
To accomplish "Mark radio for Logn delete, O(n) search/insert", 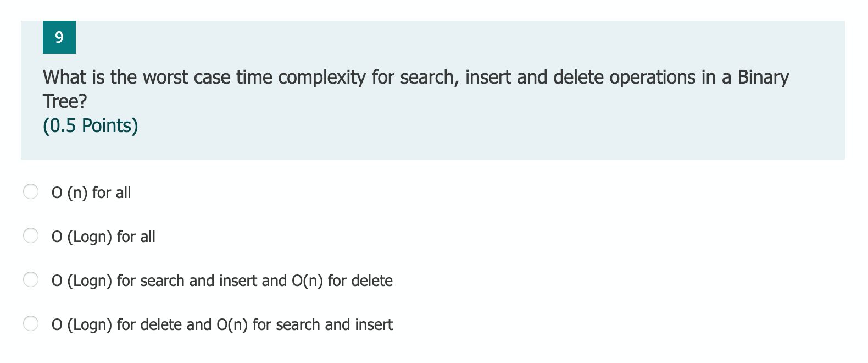I will [31, 323].
